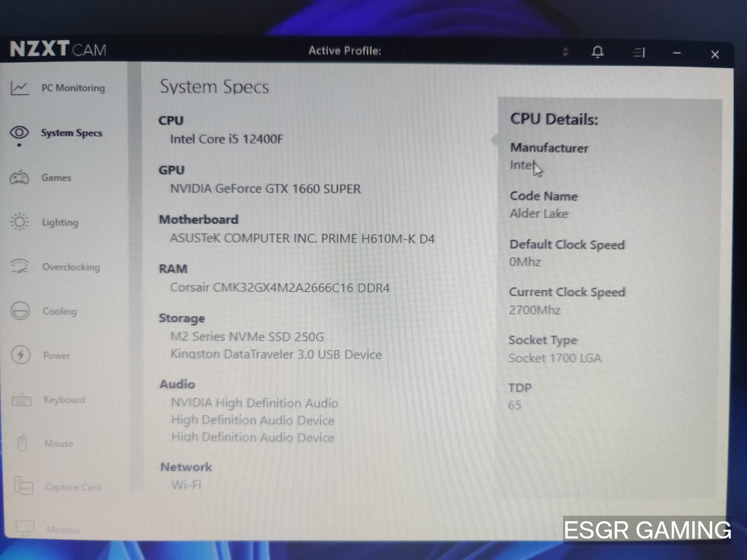Click the Network section heading
747x560 pixels.
(x=186, y=467)
